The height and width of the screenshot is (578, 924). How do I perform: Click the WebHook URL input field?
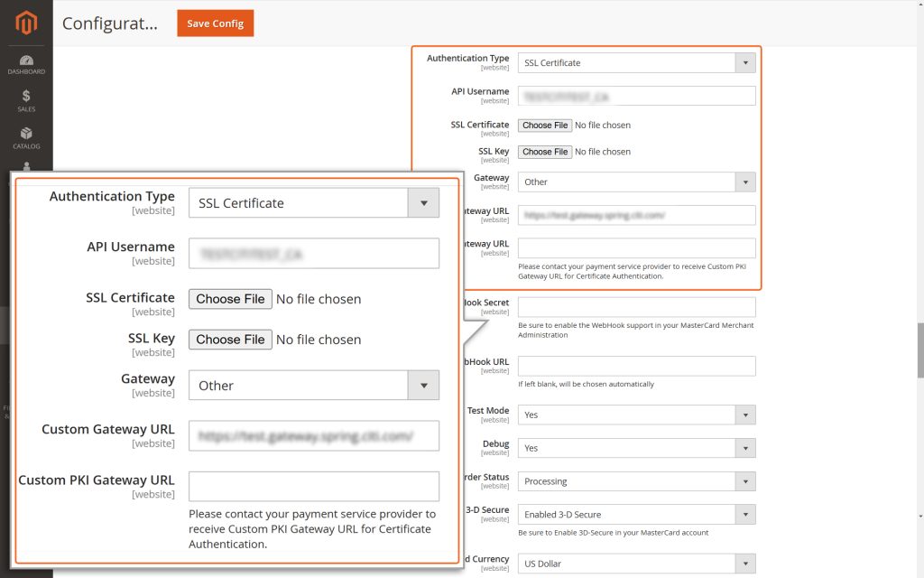point(636,367)
